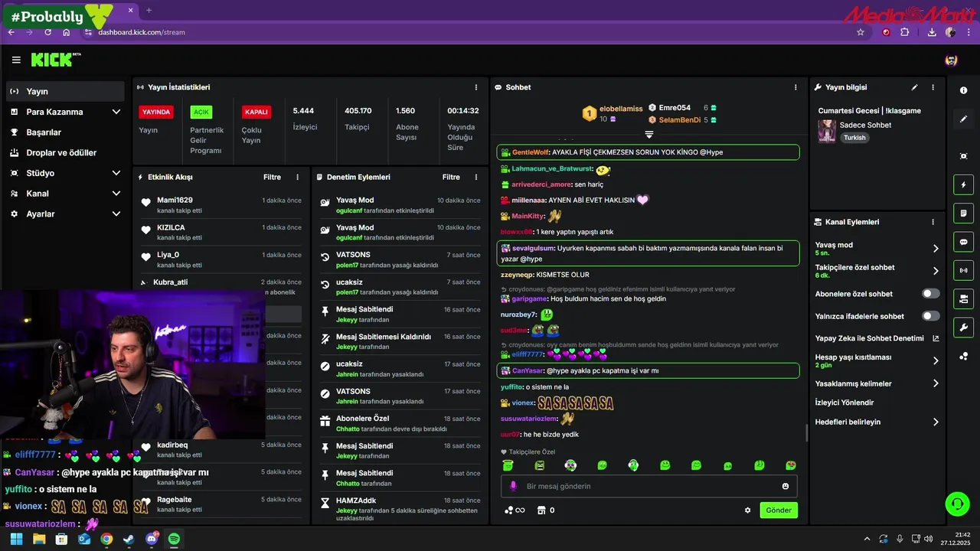Viewport: 980px width, 551px height.
Task: Open Yasaklanmış kelimeler chevron
Action: (x=936, y=383)
